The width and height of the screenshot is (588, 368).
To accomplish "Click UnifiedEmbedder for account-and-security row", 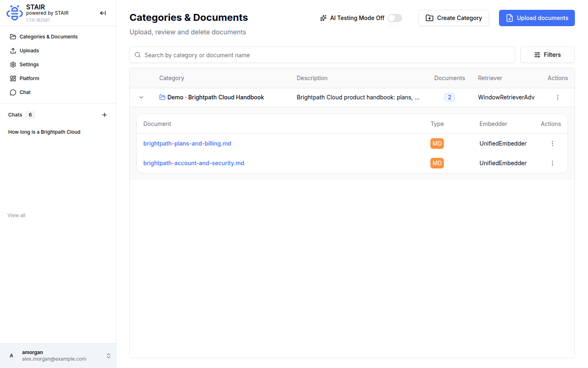I will tap(503, 163).
